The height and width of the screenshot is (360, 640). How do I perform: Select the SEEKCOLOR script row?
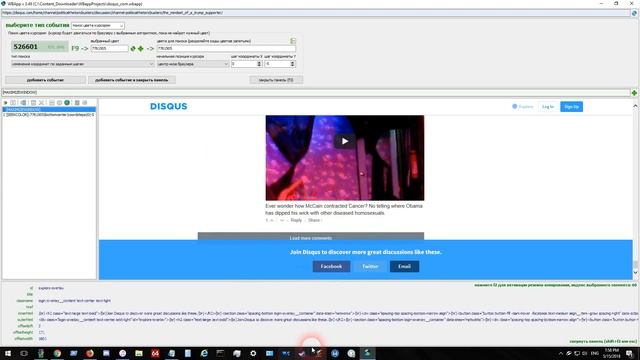(x=49, y=115)
